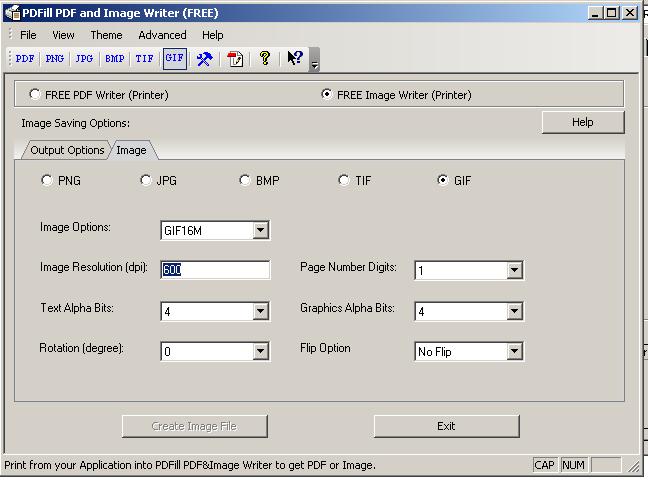
Task: Minimize the PDFill window
Action: click(x=595, y=13)
